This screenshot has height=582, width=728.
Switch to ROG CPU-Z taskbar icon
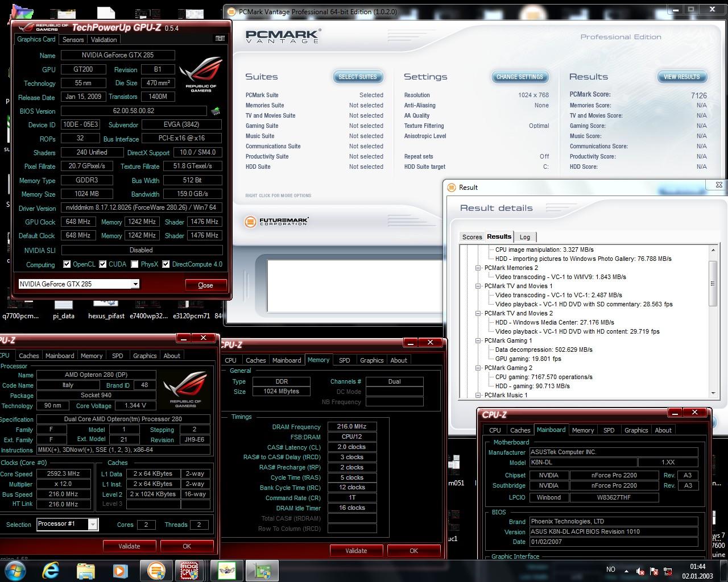click(x=190, y=571)
